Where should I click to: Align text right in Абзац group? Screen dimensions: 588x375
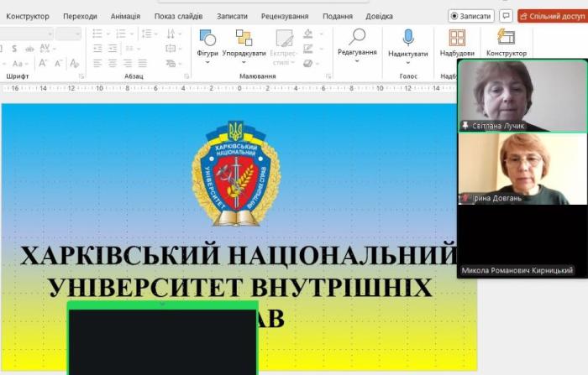coord(128,63)
